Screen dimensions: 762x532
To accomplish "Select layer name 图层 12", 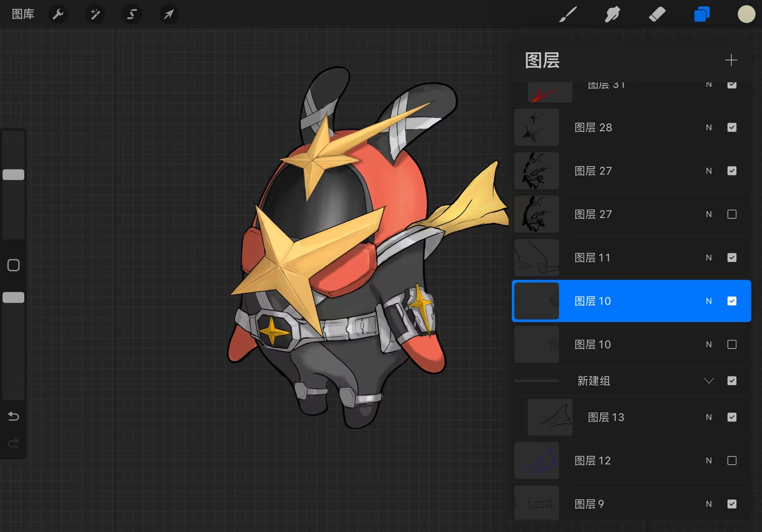I will [592, 461].
